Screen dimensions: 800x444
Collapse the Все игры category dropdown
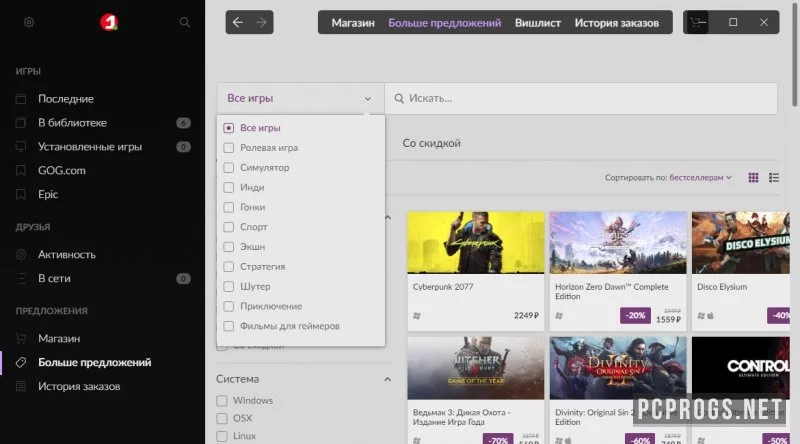[x=301, y=98]
